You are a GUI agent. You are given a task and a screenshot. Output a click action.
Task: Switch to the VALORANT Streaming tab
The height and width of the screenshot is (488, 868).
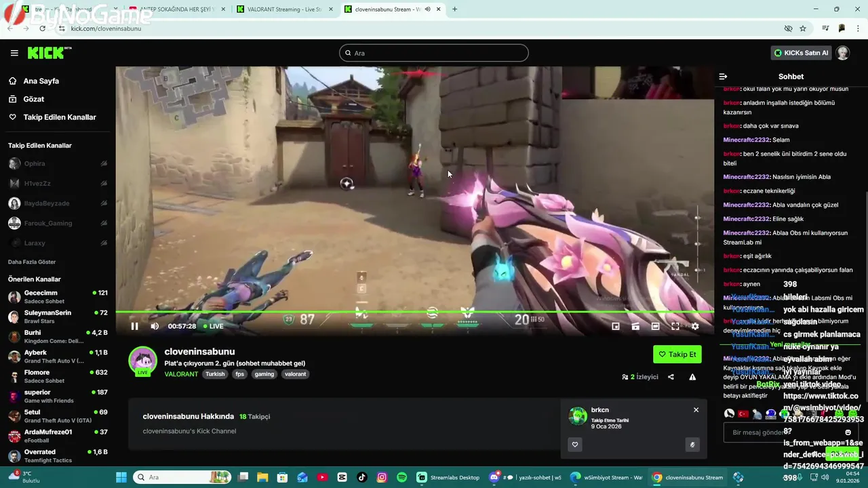pos(285,9)
